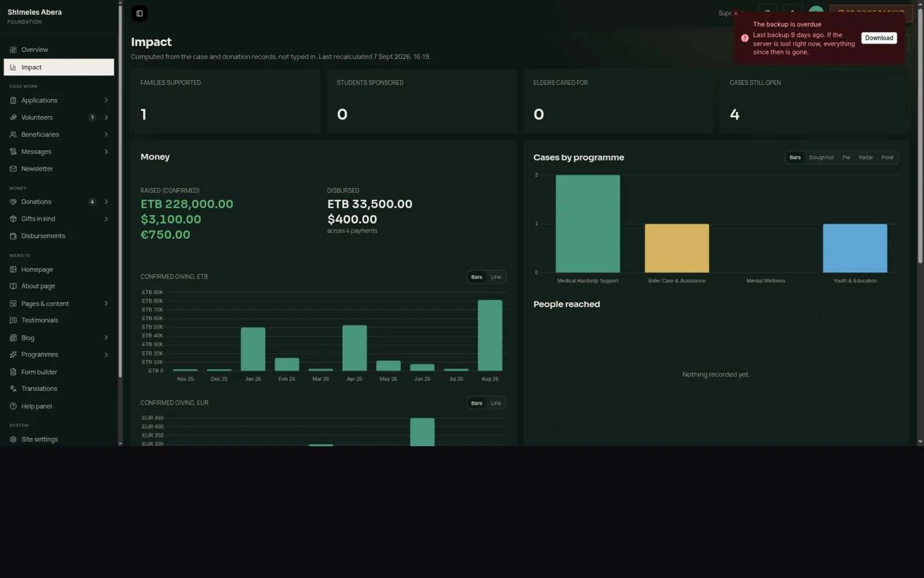Select Bars for ETB giving chart
This screenshot has height=578, width=924.
click(476, 277)
